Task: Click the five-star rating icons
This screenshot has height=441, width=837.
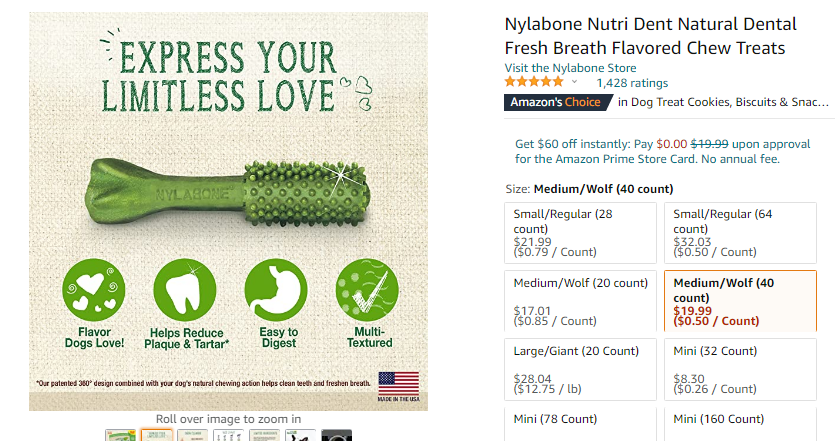Action: point(535,83)
